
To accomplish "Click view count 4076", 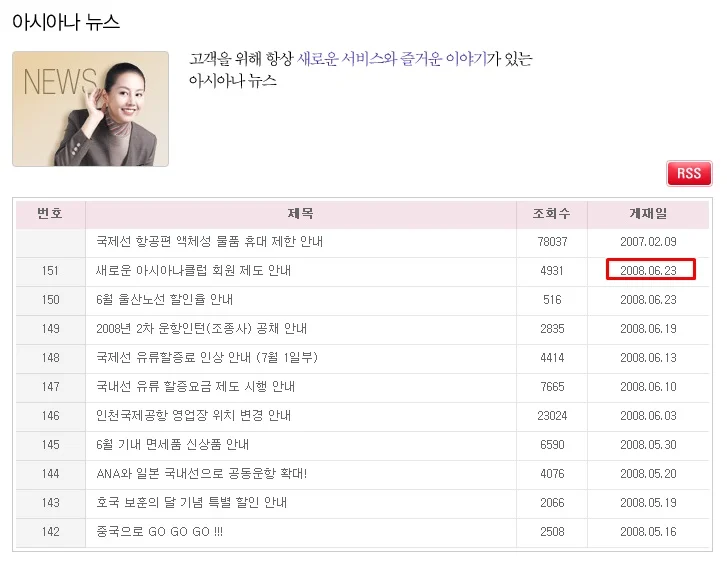I will coord(552,473).
